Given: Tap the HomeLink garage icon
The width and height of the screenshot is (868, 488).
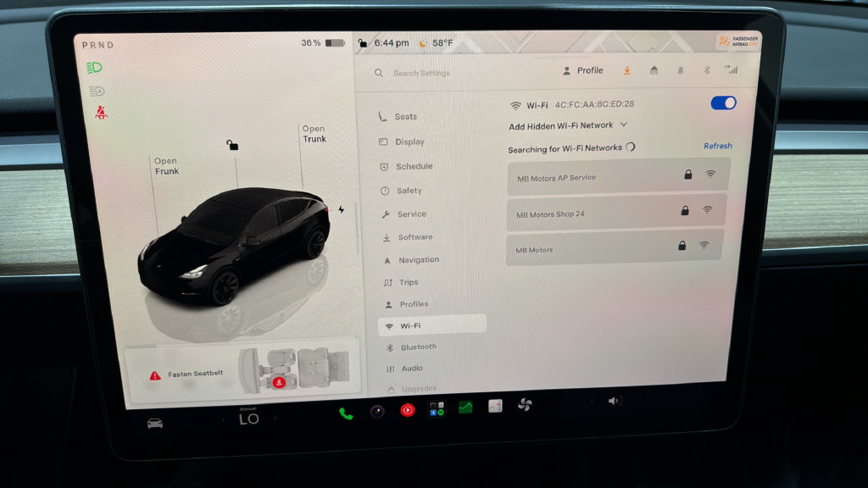Looking at the screenshot, I should [x=654, y=70].
